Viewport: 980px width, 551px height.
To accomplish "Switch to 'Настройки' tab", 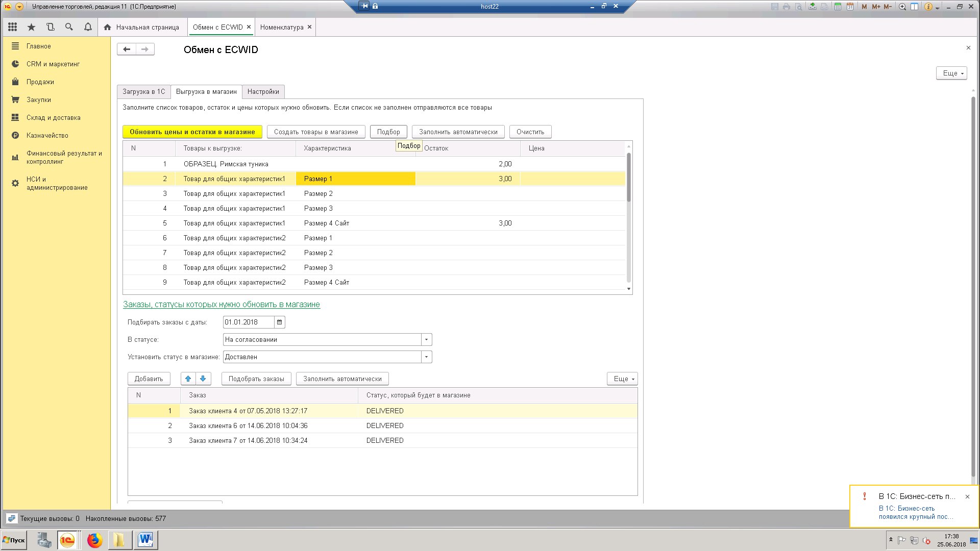I will pos(263,92).
